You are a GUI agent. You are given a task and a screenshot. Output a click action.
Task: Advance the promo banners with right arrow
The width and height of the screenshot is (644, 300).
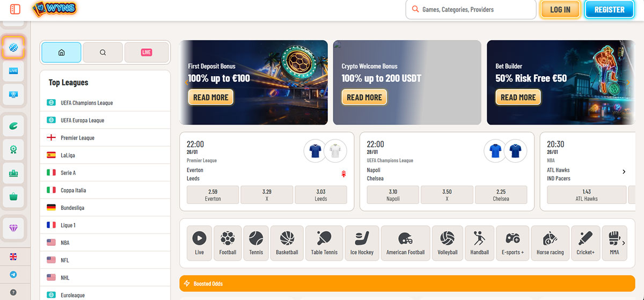tap(628, 83)
